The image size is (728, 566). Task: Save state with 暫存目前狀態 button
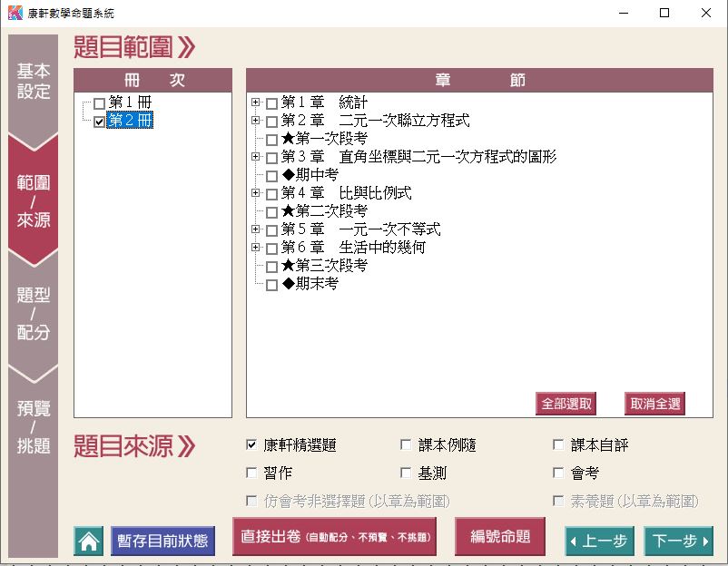[162, 542]
